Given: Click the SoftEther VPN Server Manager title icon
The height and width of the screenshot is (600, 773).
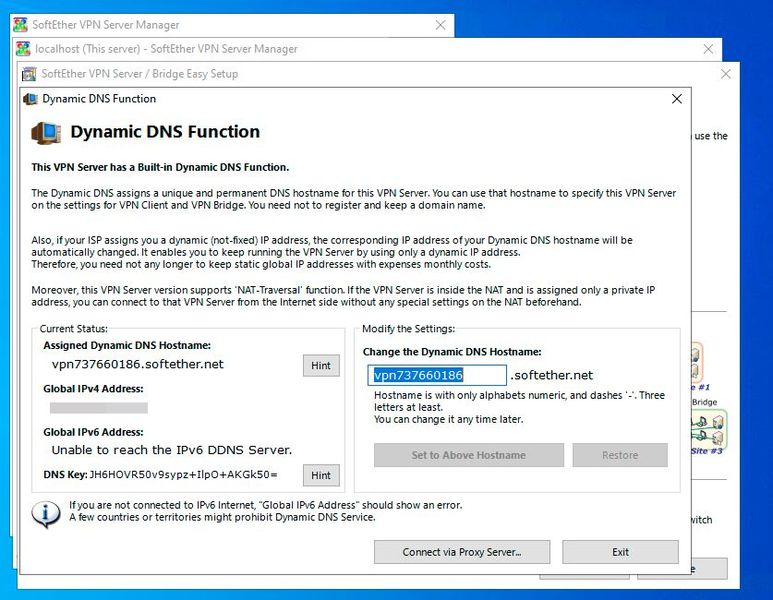Looking at the screenshot, I should pos(20,25).
